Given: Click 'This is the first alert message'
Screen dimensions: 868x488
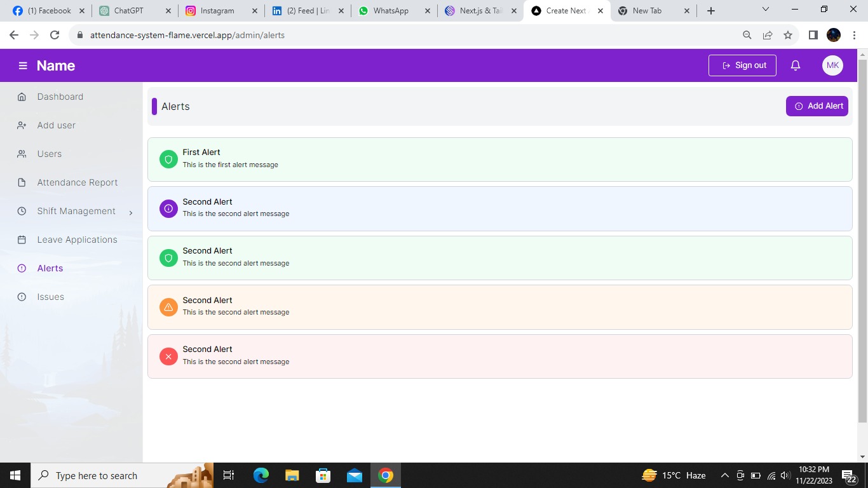Looking at the screenshot, I should click(x=230, y=165).
